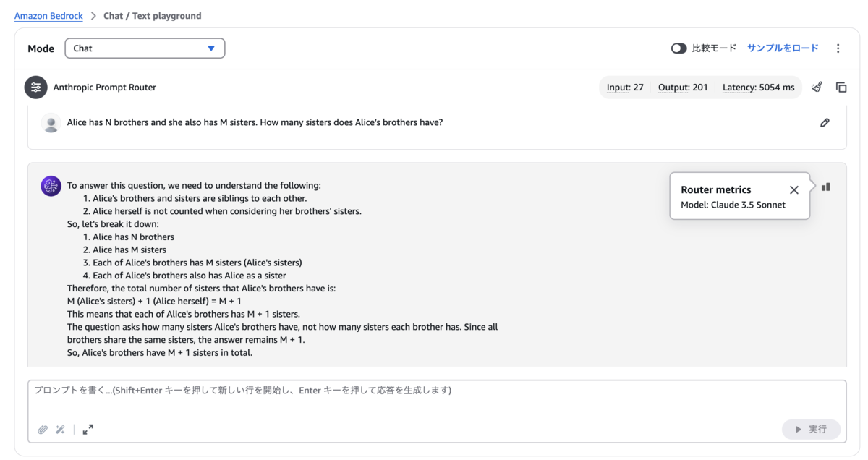868x460 pixels.
Task: Click the user avatar icon
Action: tap(51, 123)
